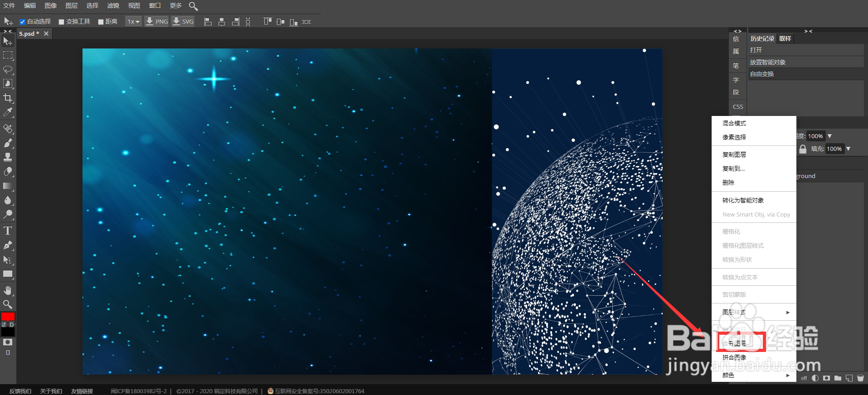Open the 图层 menu in the menu bar
Viewport: 868px width, 395px height.
click(x=72, y=5)
